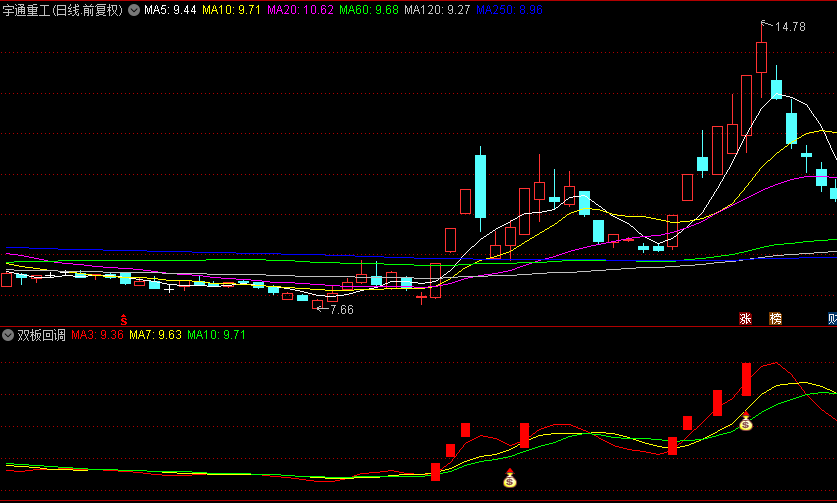Click the green MA60: 9.68 label
This screenshot has height=503, width=837.
369,10
